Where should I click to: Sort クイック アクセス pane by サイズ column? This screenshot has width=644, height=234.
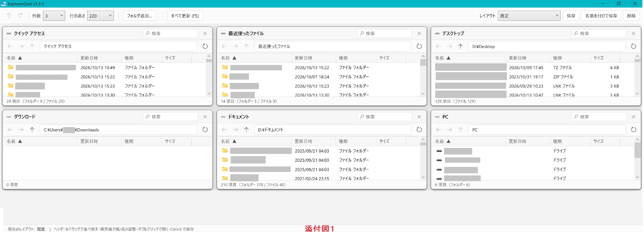(177, 58)
